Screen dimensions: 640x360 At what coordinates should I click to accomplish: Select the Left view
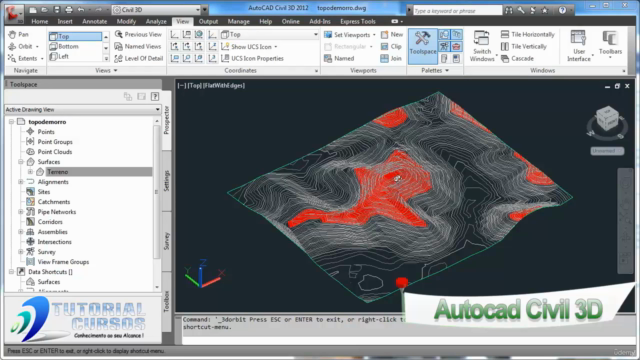[75, 57]
